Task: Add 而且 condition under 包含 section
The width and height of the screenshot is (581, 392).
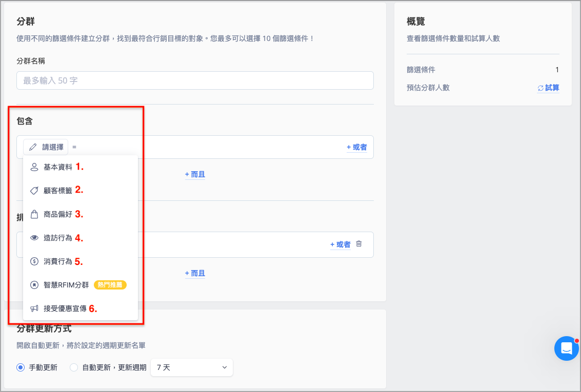Action: point(195,174)
